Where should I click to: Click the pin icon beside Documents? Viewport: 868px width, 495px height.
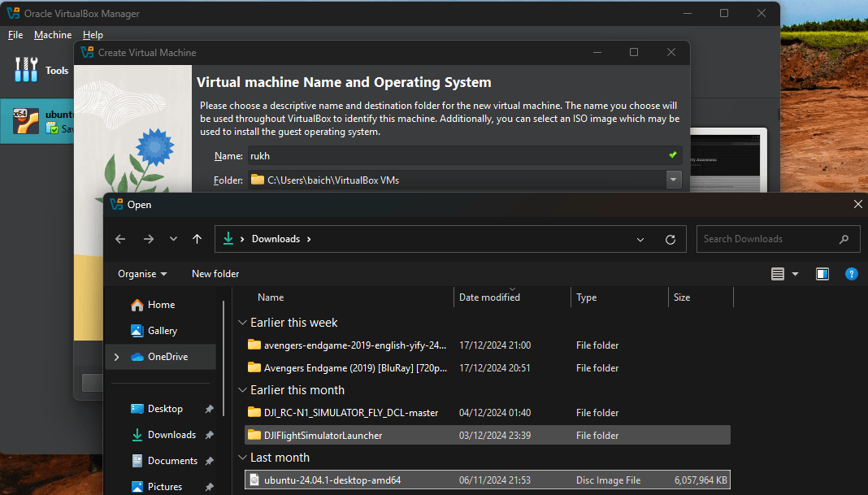click(209, 461)
